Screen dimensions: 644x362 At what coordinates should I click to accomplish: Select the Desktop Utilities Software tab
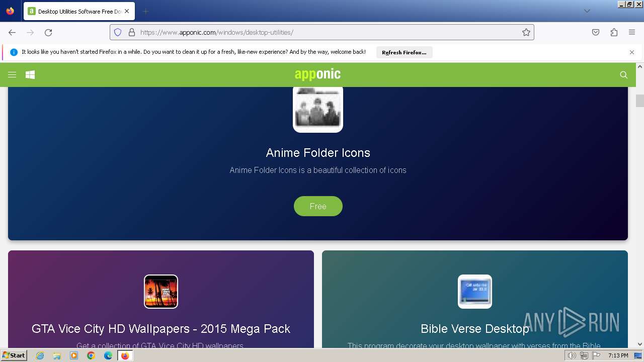coord(79,11)
